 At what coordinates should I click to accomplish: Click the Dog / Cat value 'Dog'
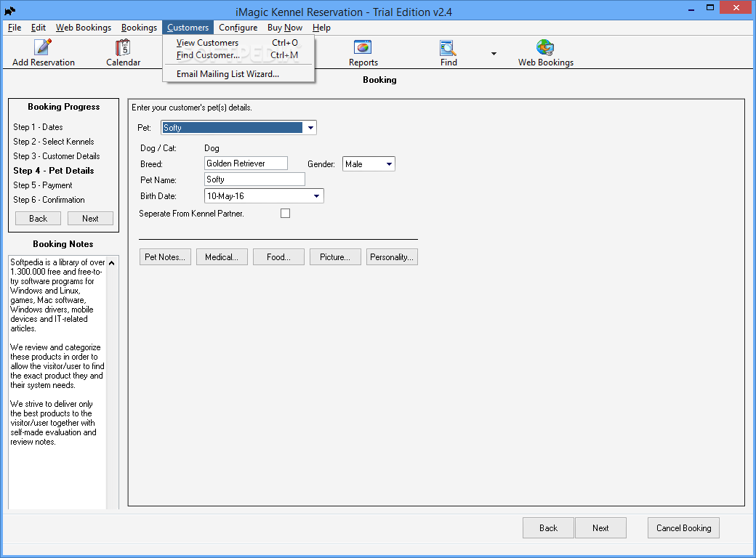pyautogui.click(x=212, y=148)
